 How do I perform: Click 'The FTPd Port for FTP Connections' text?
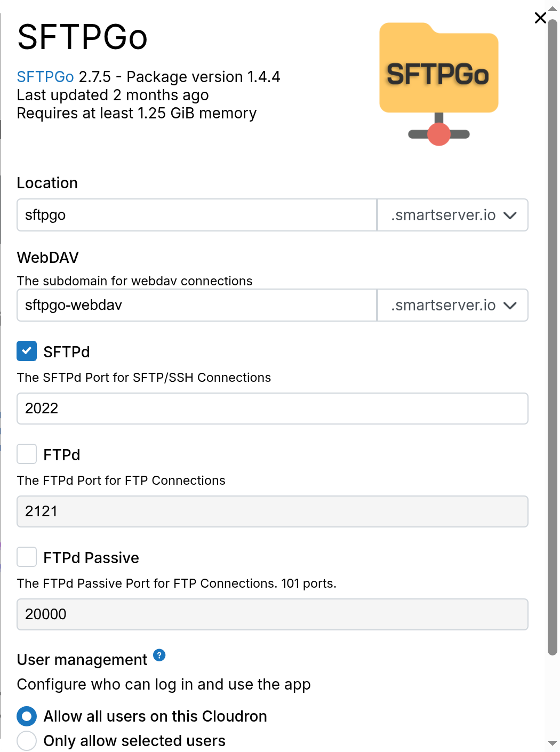[121, 481]
